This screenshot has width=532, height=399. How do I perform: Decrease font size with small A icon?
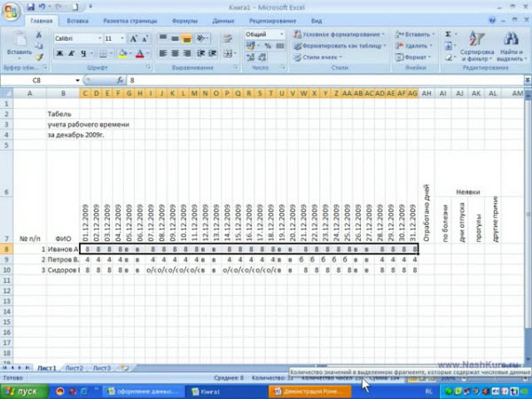[145, 39]
